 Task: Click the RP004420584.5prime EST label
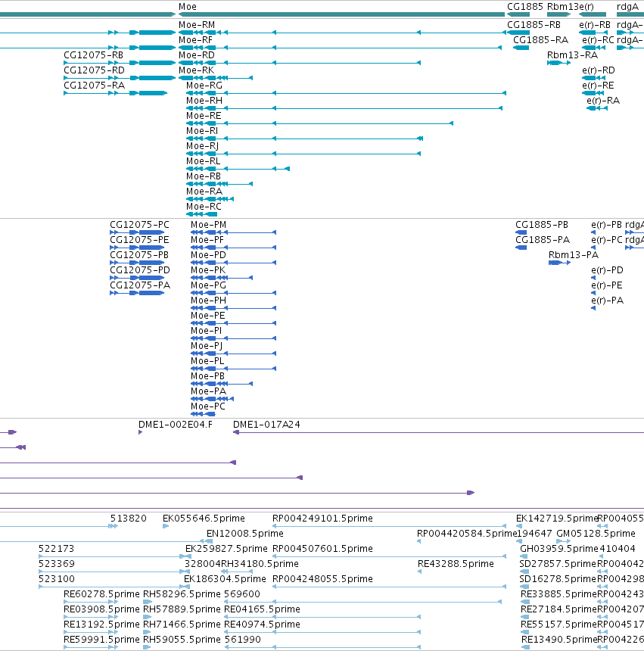pos(467,534)
